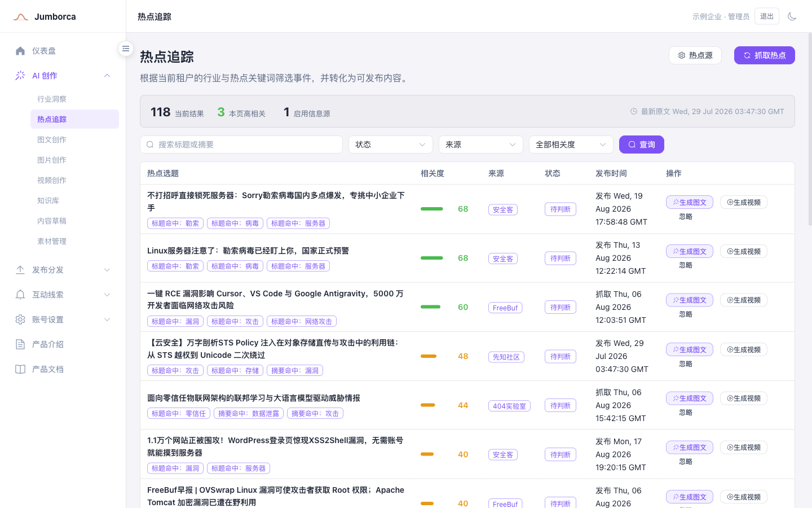Click the 发布分发 upload icon
The width and height of the screenshot is (812, 508).
(20, 270)
